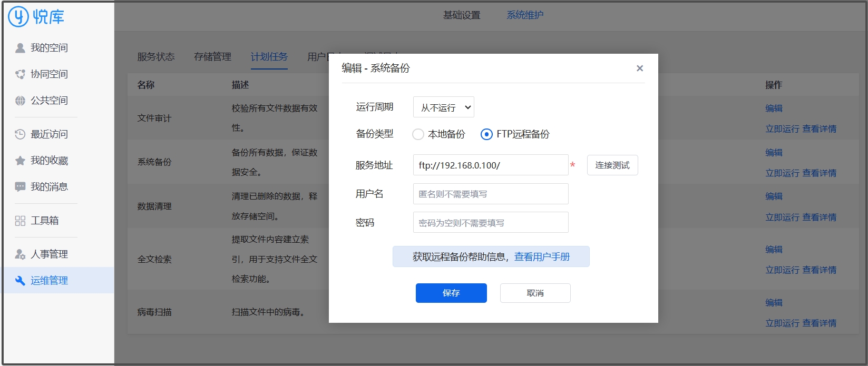Click the 服务地址 input field
Viewport: 868px width, 366px height.
(490, 165)
